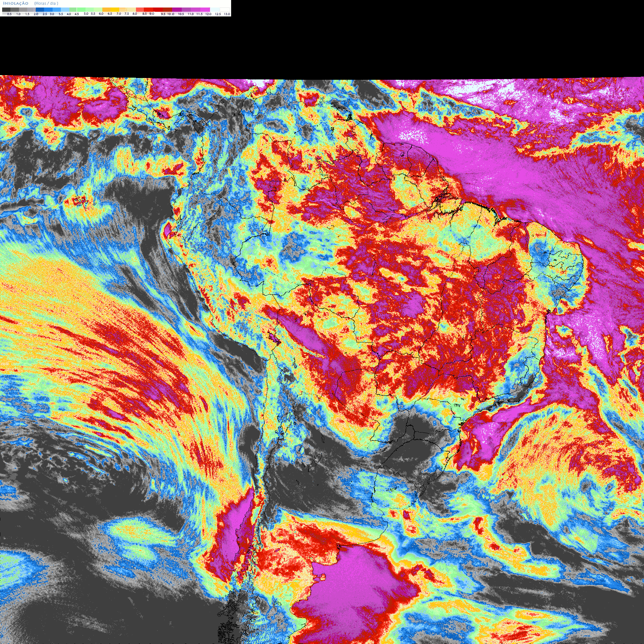Click the INSOLAÇÃO legend title
The image size is (644, 644).
pyautogui.click(x=16, y=3)
